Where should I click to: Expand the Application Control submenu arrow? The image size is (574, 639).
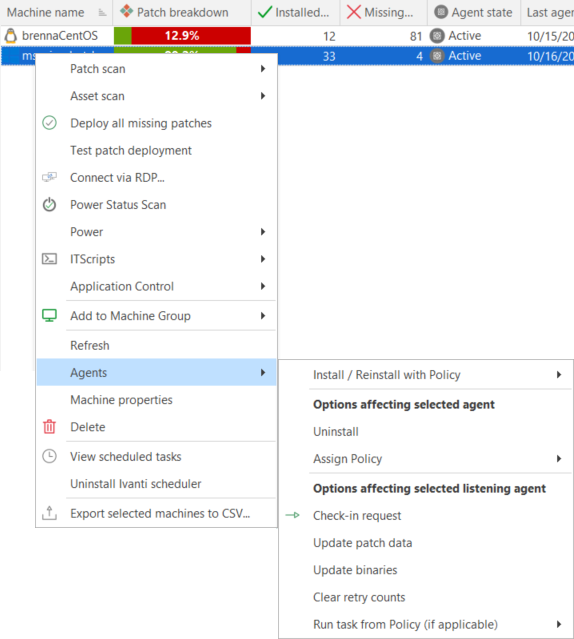click(x=263, y=286)
